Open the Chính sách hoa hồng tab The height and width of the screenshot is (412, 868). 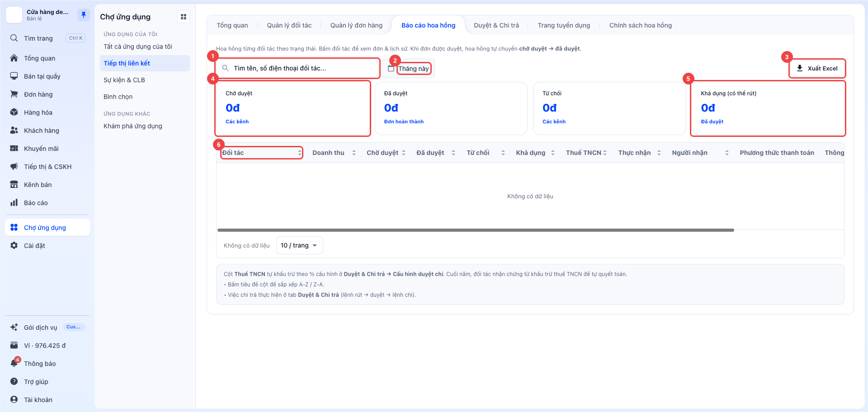[x=641, y=25]
